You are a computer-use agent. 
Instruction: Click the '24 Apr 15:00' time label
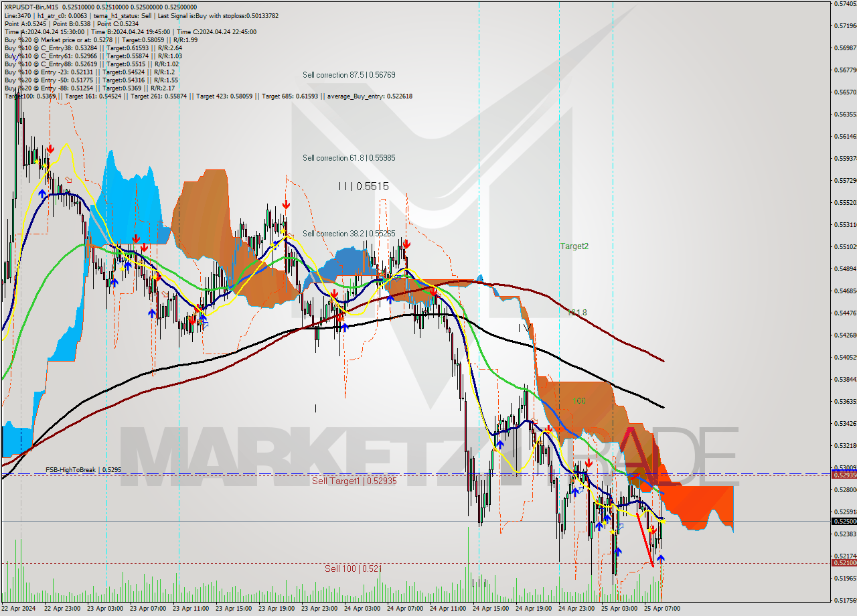[x=491, y=609]
